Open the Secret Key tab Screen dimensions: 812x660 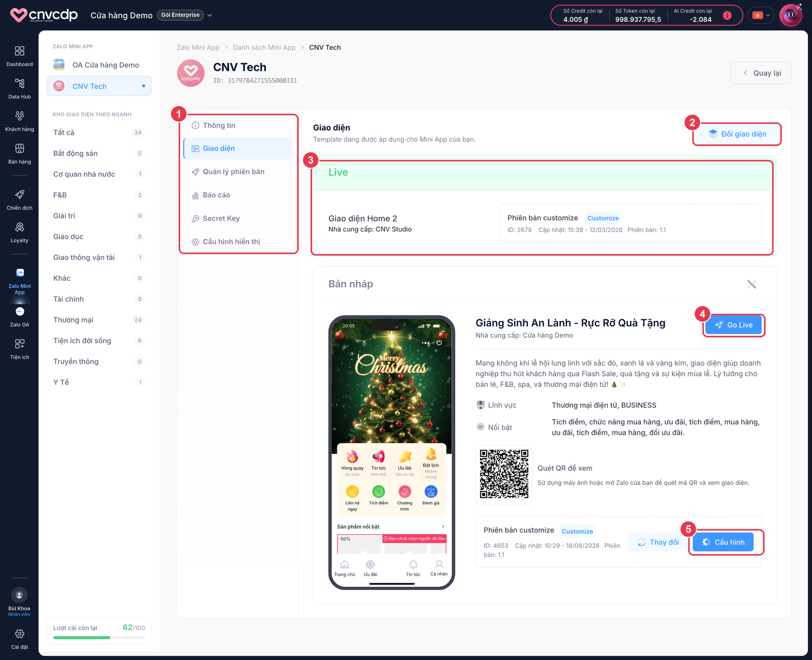(238, 218)
